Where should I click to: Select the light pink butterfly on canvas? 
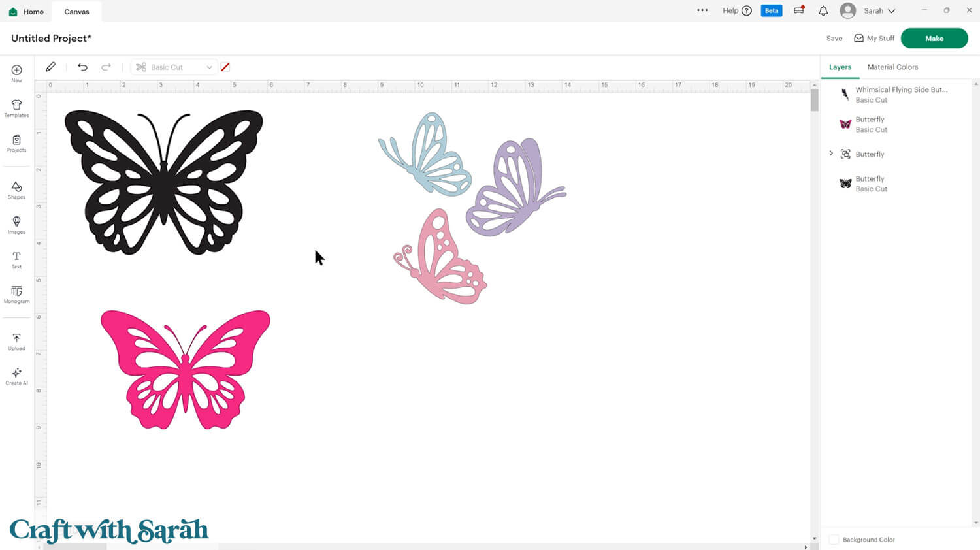coord(441,257)
